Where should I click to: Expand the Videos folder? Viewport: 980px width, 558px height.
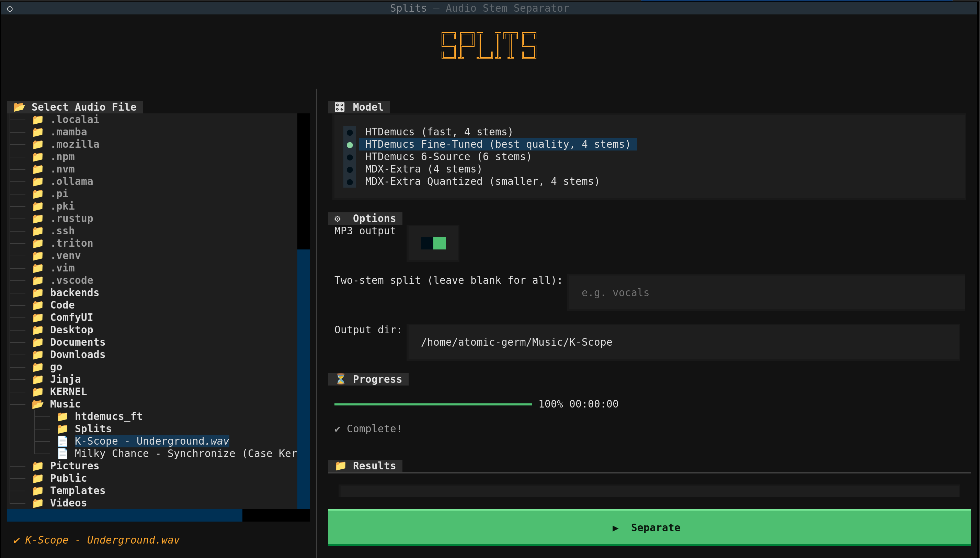pyautogui.click(x=68, y=503)
